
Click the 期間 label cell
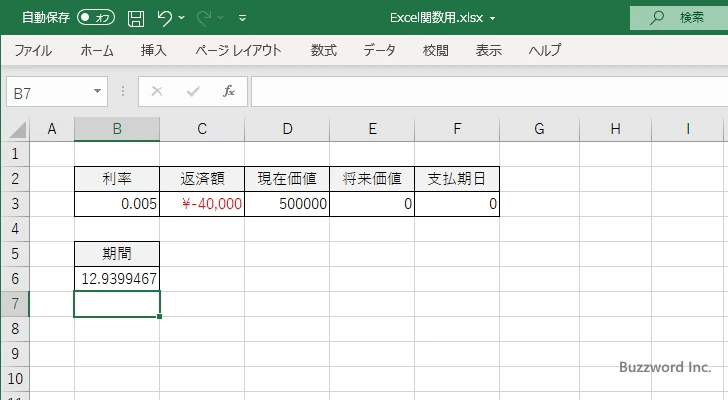coord(117,254)
